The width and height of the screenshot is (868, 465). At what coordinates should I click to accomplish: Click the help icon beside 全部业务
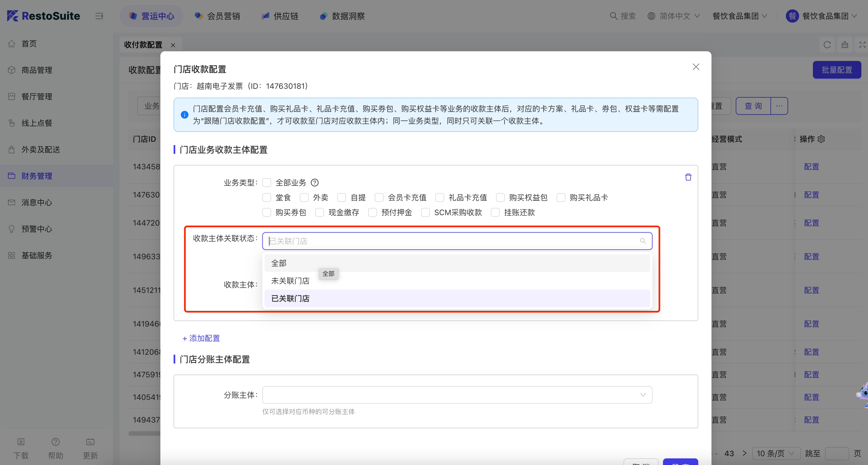[x=314, y=183]
